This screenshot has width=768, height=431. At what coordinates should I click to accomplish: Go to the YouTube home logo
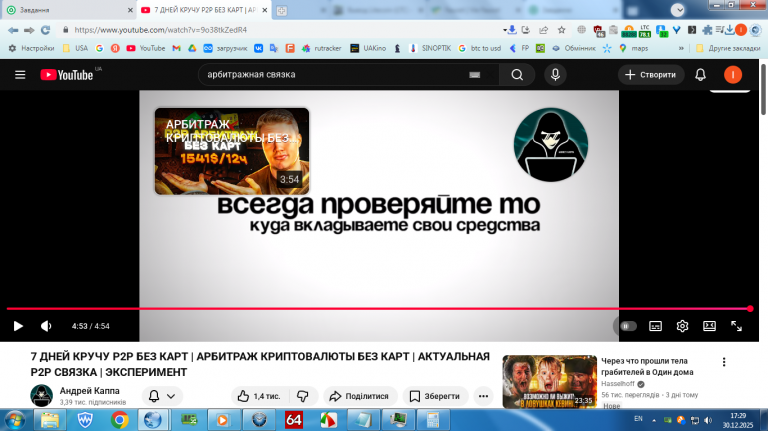point(67,74)
